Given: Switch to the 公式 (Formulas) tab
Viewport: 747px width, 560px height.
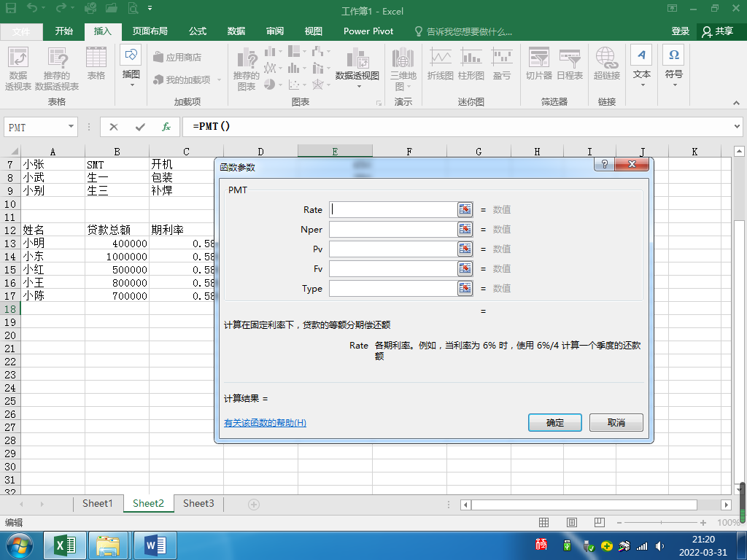Looking at the screenshot, I should (x=197, y=31).
